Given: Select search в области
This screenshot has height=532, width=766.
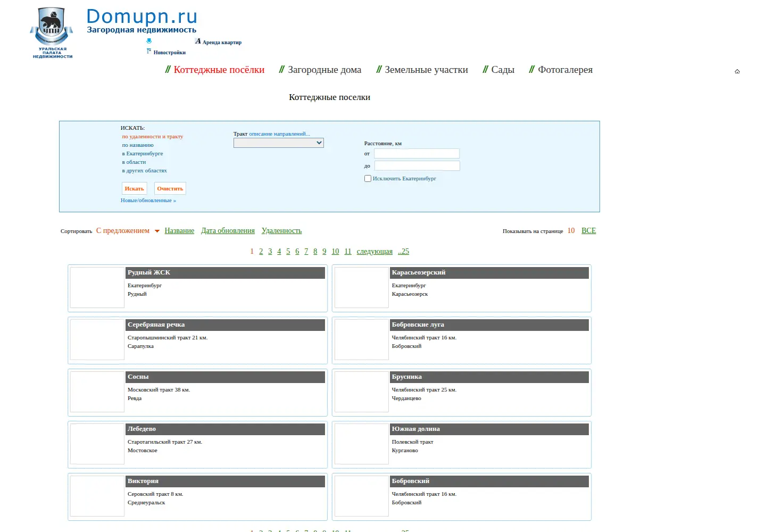Looking at the screenshot, I should tap(134, 162).
